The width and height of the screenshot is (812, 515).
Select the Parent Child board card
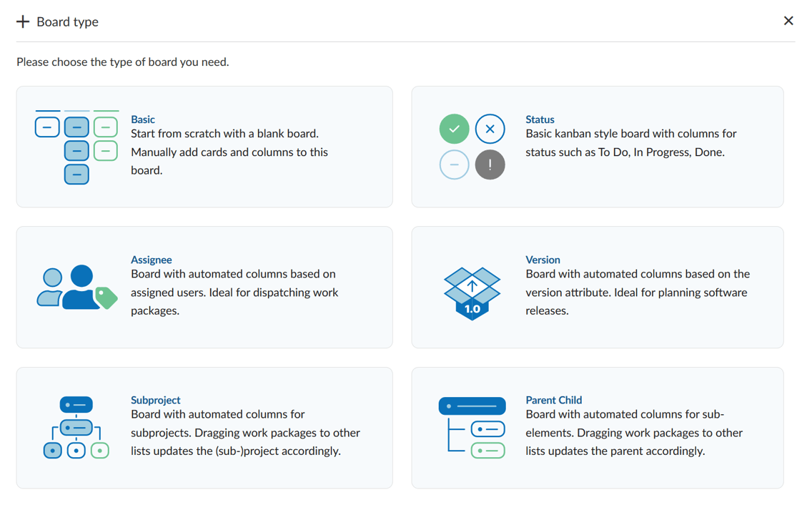tap(598, 427)
